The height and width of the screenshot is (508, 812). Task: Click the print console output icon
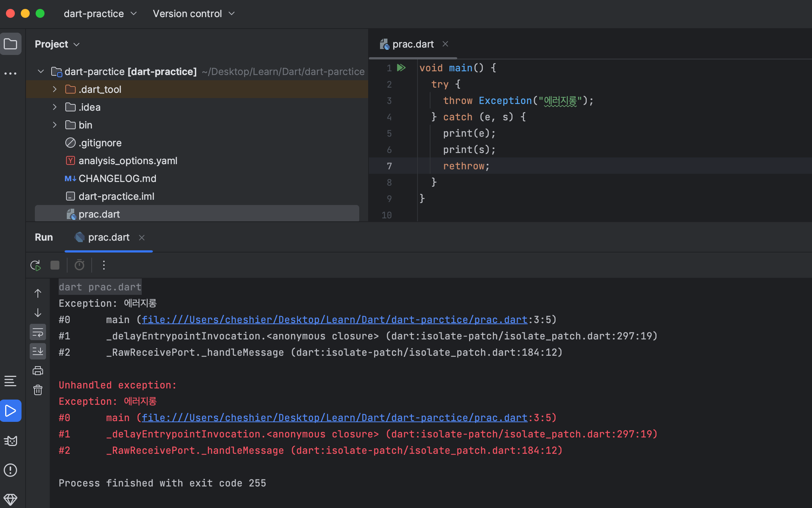pos(38,371)
